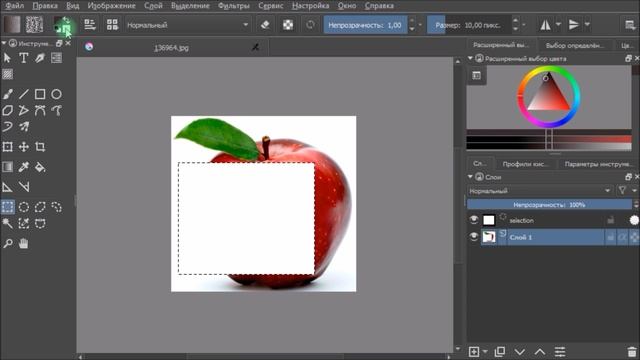Select the gradient tool

pos(7,167)
